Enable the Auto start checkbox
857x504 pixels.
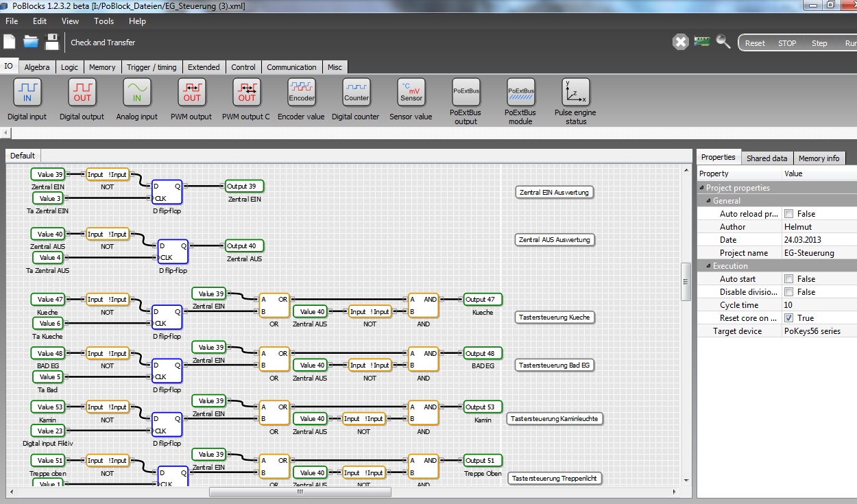(x=788, y=279)
